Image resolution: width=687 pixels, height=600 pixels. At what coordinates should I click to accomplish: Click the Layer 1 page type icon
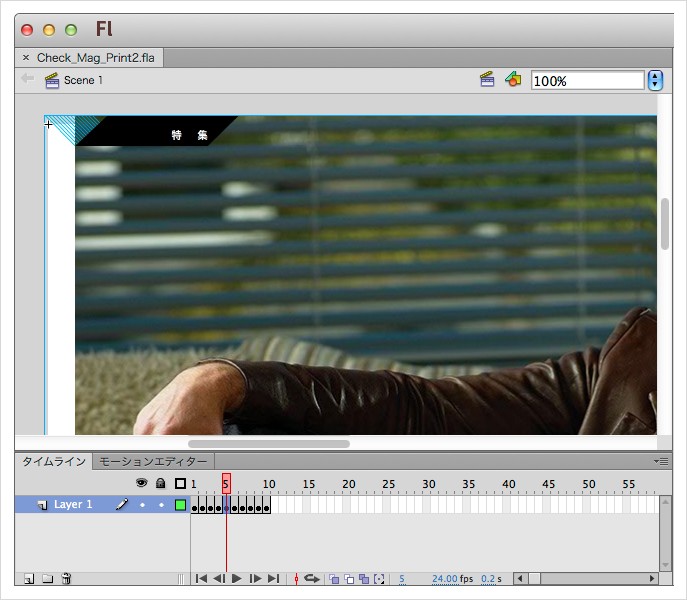pyautogui.click(x=42, y=505)
